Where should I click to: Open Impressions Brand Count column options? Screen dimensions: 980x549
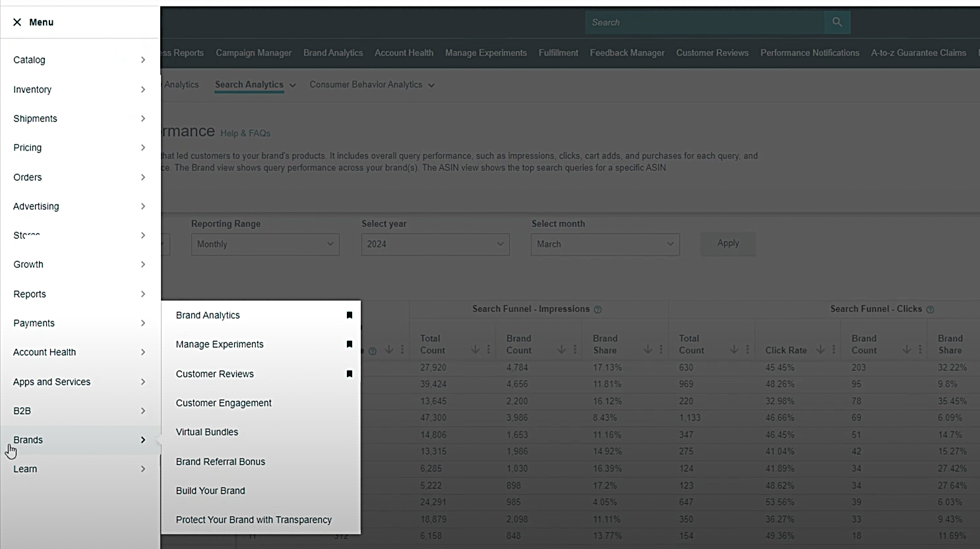coord(575,350)
